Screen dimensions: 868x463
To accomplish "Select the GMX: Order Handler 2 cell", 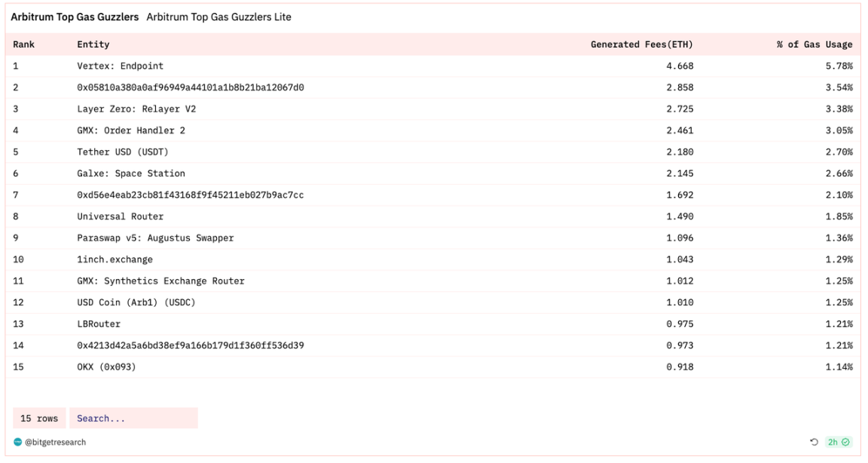I will [131, 130].
